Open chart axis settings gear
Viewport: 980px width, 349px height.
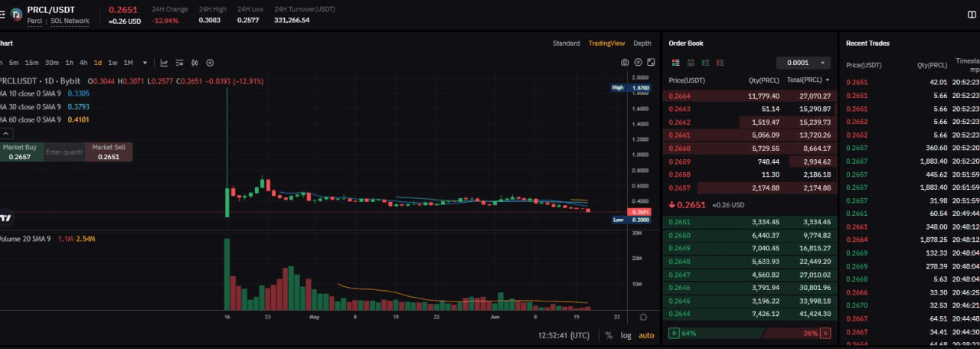(643, 318)
